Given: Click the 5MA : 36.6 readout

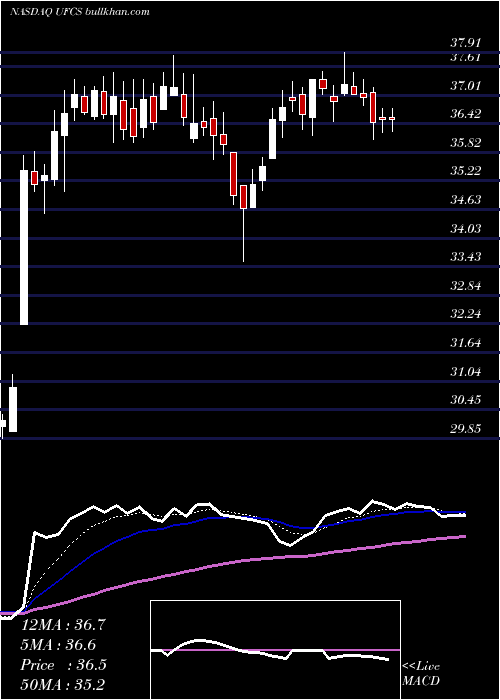Looking at the screenshot, I should coord(58,645).
